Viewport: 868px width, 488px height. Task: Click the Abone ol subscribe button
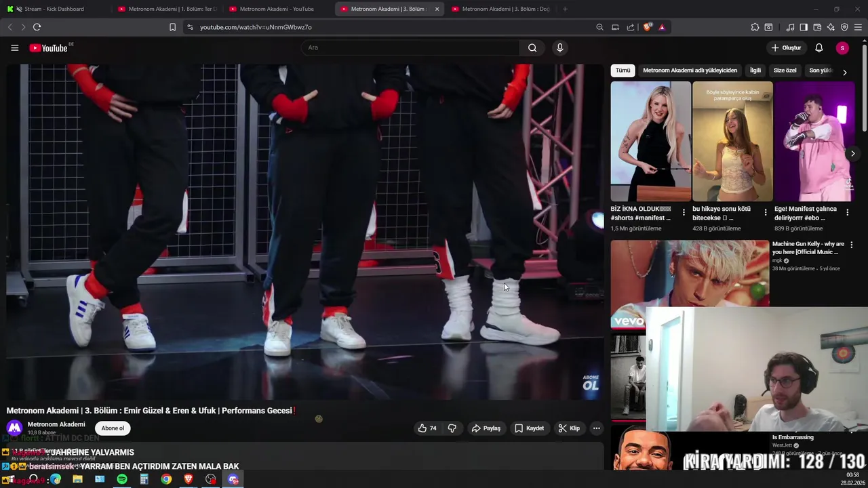tap(113, 428)
